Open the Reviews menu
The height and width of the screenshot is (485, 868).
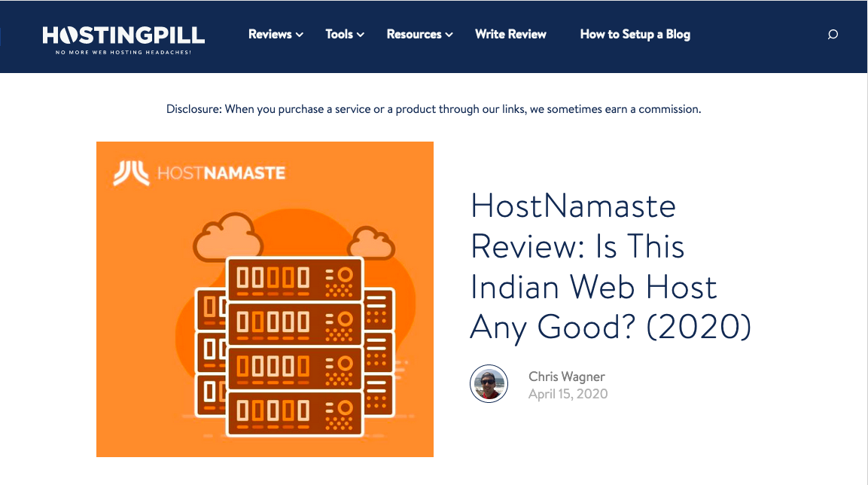tap(270, 35)
